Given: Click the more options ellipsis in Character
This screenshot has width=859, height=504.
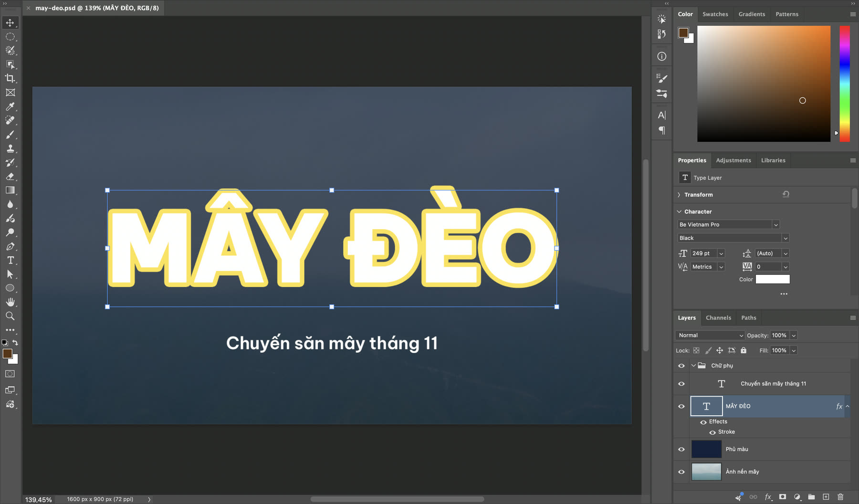Looking at the screenshot, I should [x=784, y=294].
